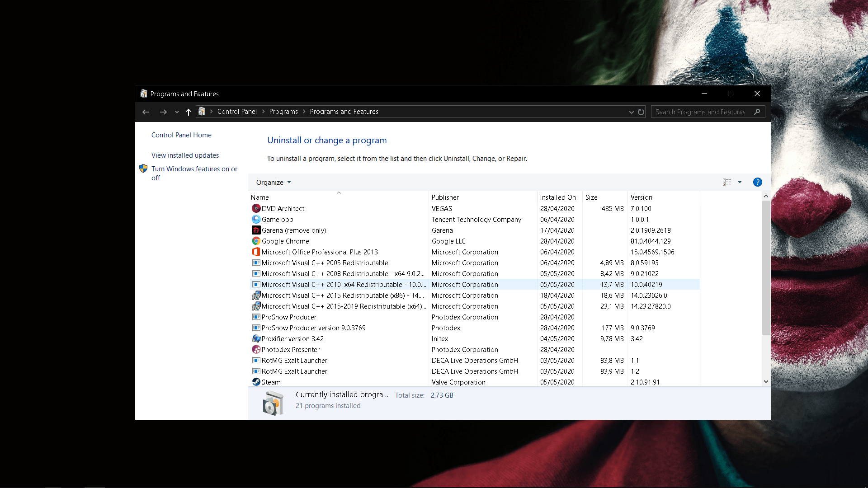
Task: Click the 435 MB size cell
Action: [x=612, y=208]
